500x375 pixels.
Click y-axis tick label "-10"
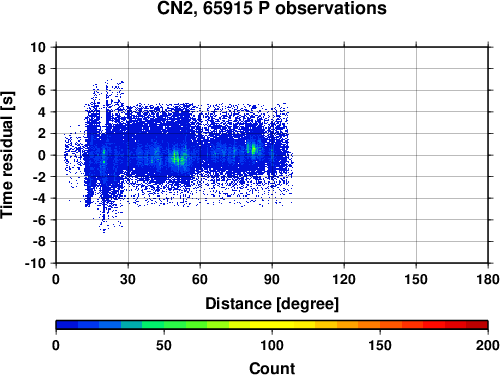click(36, 263)
